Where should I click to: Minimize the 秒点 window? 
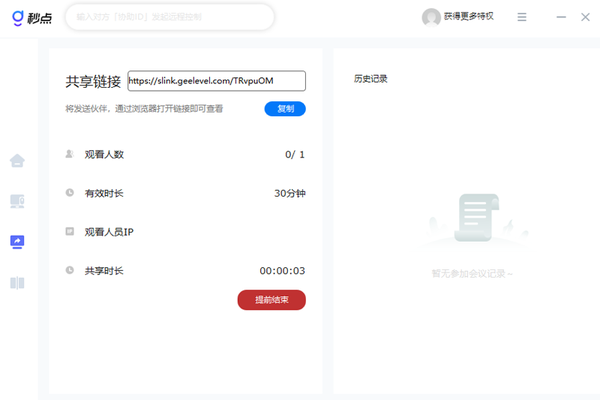[x=554, y=17]
